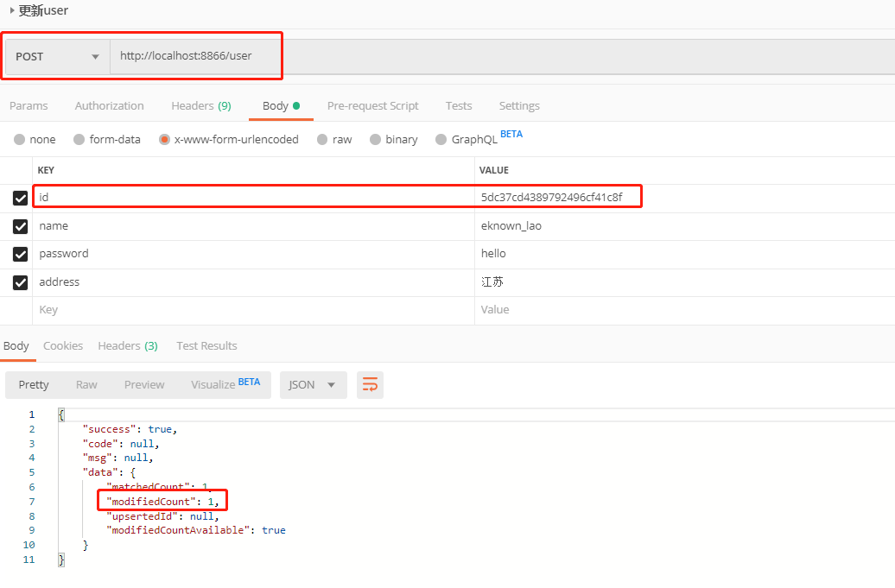This screenshot has width=895, height=588.
Task: Select the raw body type
Action: pos(322,140)
